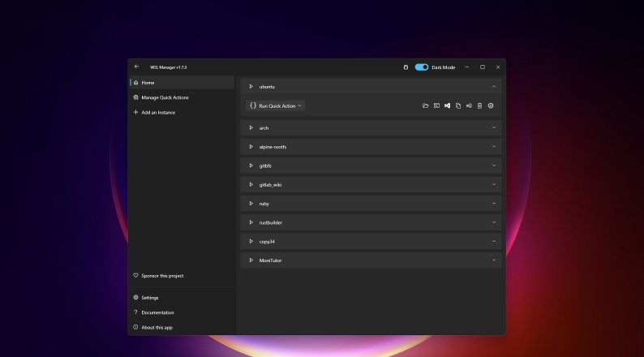Image resolution: width=644 pixels, height=357 pixels.
Task: Go back with the title bar arrow
Action: click(x=136, y=67)
